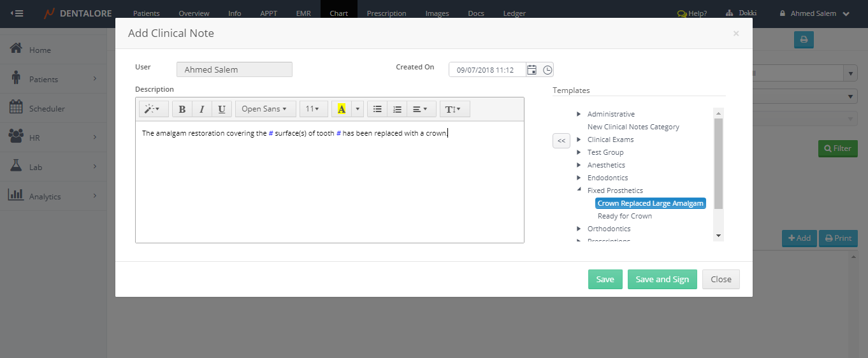Toggle bold formatting in the editor

(182, 109)
